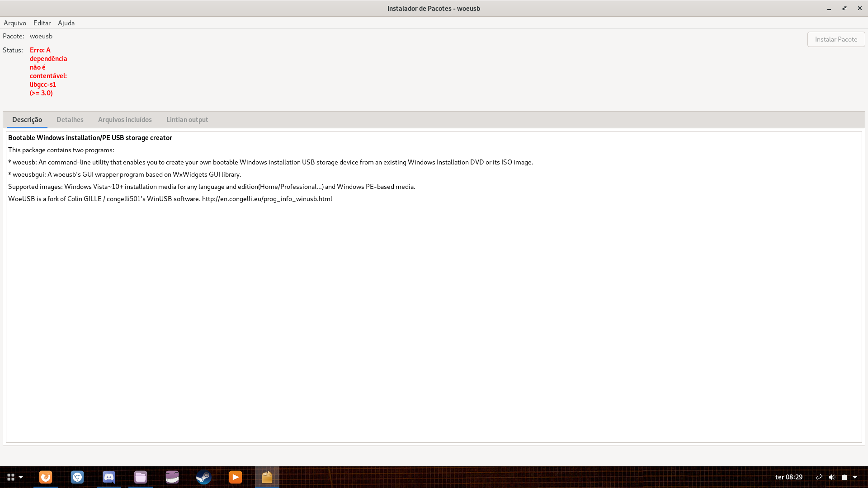Click the Instalar Pacote button

point(836,39)
